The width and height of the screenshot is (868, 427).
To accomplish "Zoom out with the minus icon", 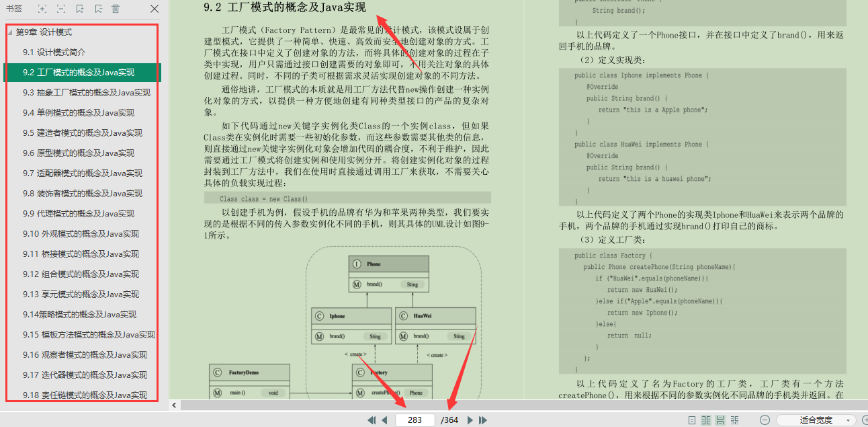I will (765, 419).
